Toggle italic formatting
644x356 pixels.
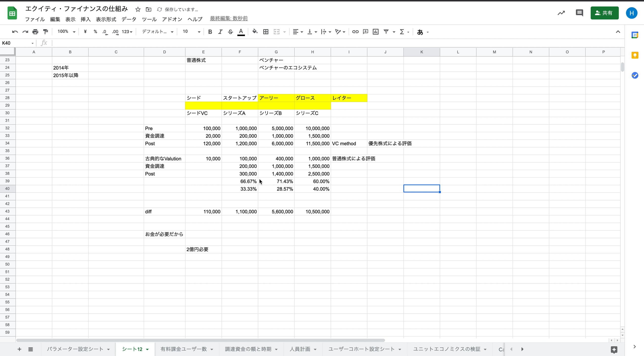tap(220, 32)
